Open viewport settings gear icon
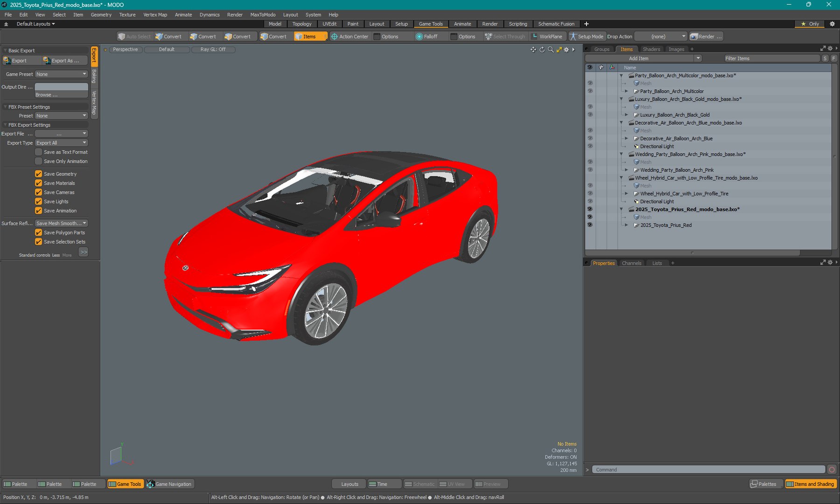This screenshot has width=840, height=504. pos(567,49)
